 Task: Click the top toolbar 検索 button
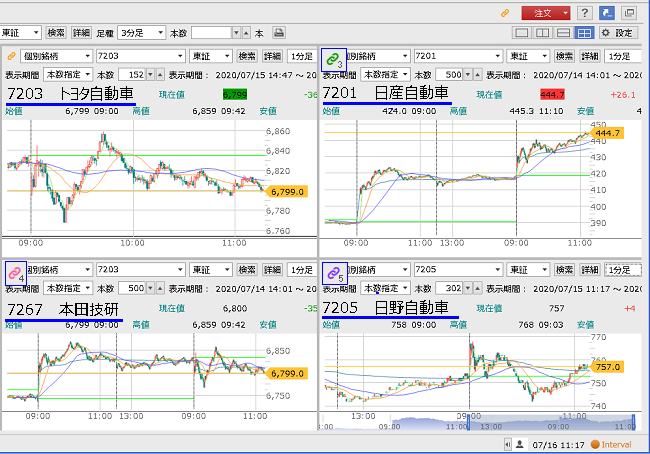click(56, 33)
